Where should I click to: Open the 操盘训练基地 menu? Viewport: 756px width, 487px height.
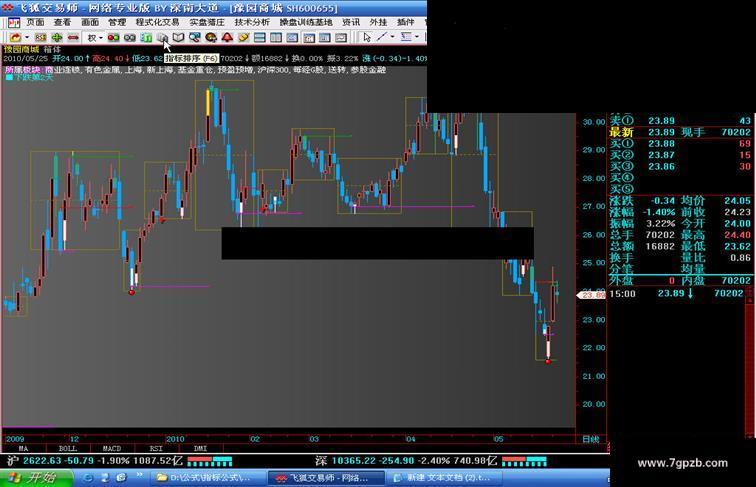pyautogui.click(x=306, y=22)
